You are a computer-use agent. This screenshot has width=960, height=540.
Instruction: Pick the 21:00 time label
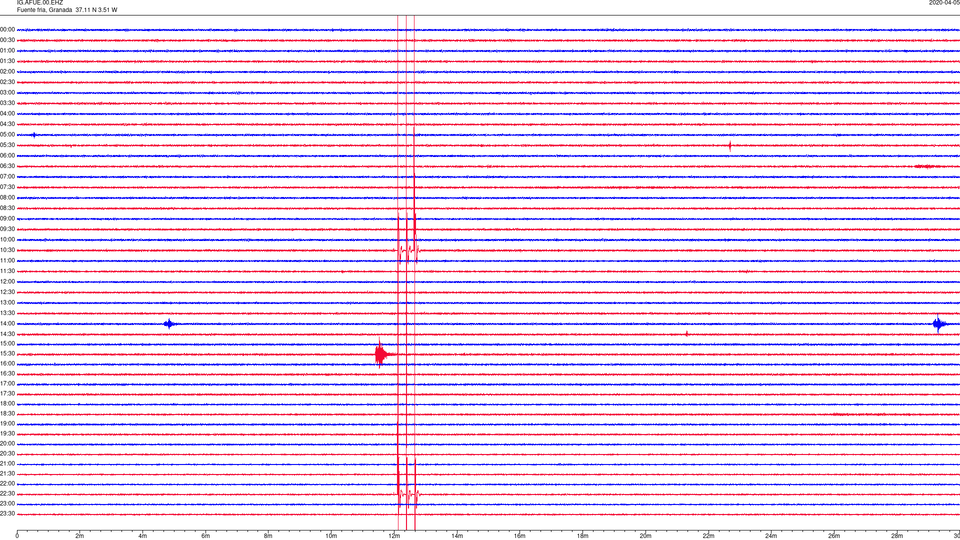(x=7, y=463)
